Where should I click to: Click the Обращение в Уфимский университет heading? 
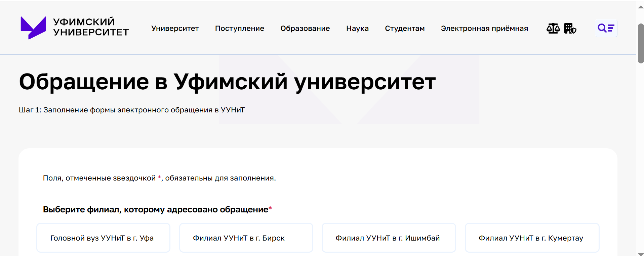pos(227,82)
